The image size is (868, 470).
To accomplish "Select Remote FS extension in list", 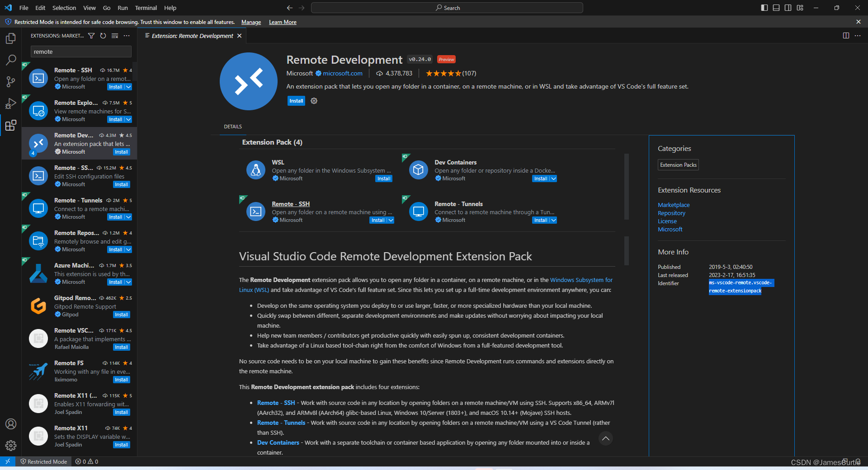I will (80, 371).
